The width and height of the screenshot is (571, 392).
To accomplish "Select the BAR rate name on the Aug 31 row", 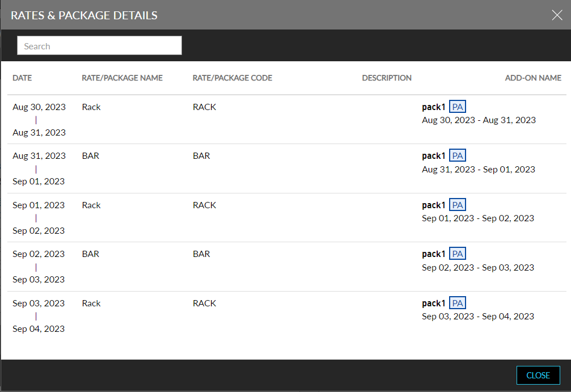I will pyautogui.click(x=90, y=155).
